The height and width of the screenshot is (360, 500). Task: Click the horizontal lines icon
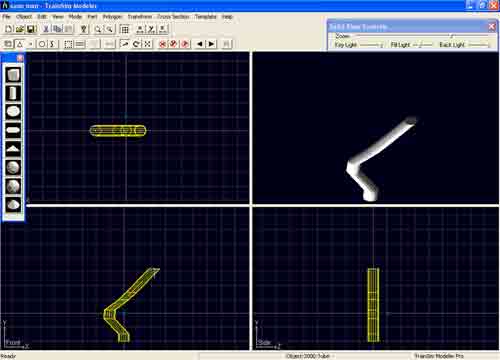coord(80,44)
